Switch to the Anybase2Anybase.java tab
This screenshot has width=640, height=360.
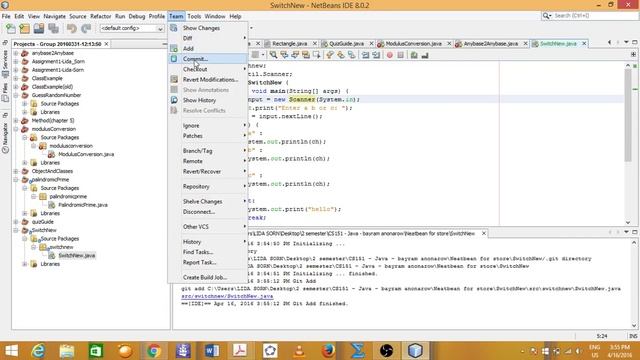[491, 44]
